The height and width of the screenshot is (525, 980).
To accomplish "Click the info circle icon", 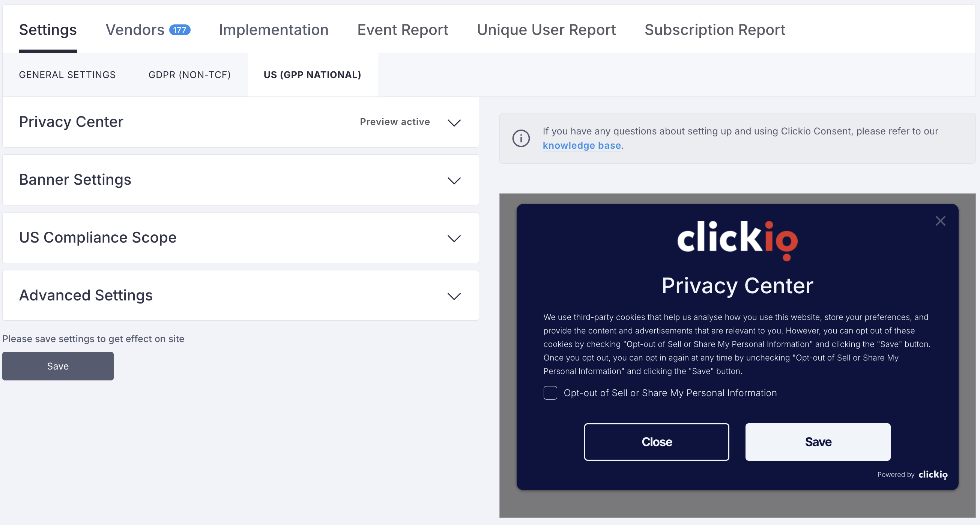I will pos(521,138).
